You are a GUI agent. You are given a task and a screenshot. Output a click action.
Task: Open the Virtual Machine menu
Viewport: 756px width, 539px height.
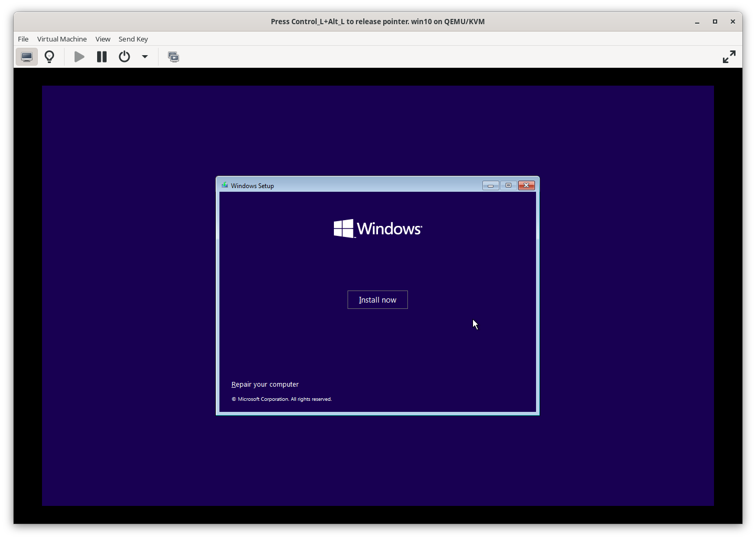pyautogui.click(x=62, y=39)
